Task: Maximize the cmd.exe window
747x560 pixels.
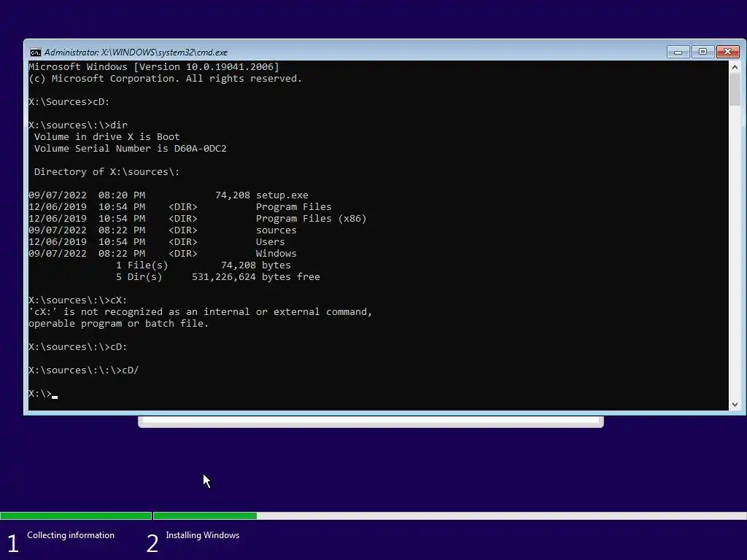Action: point(703,52)
